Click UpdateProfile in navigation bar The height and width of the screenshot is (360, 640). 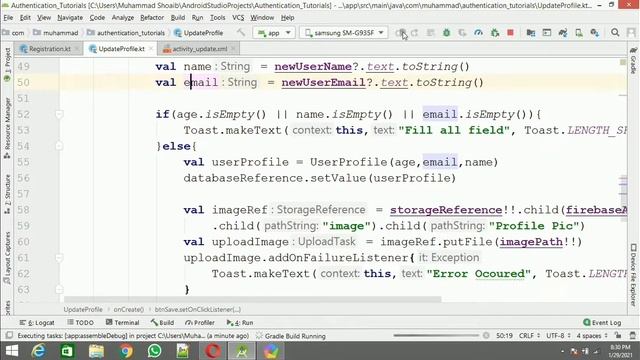click(x=198, y=33)
